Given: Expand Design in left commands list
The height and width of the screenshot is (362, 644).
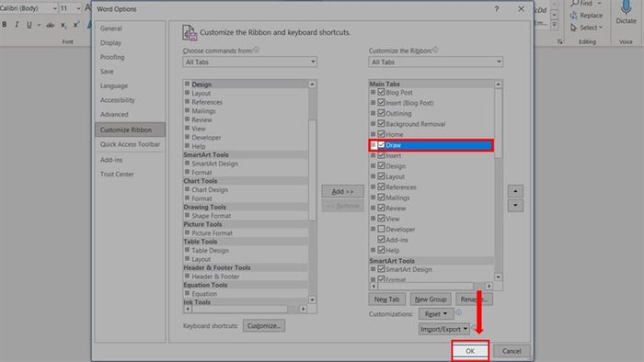Looking at the screenshot, I should [x=188, y=84].
